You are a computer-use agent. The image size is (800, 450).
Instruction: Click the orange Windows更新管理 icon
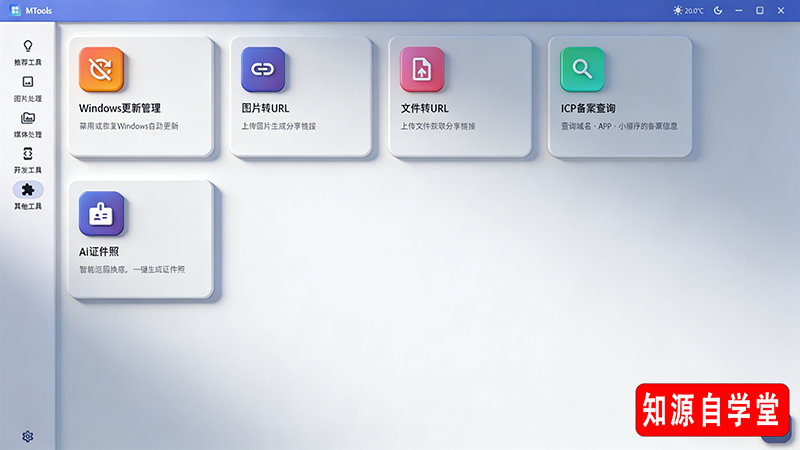(x=101, y=69)
